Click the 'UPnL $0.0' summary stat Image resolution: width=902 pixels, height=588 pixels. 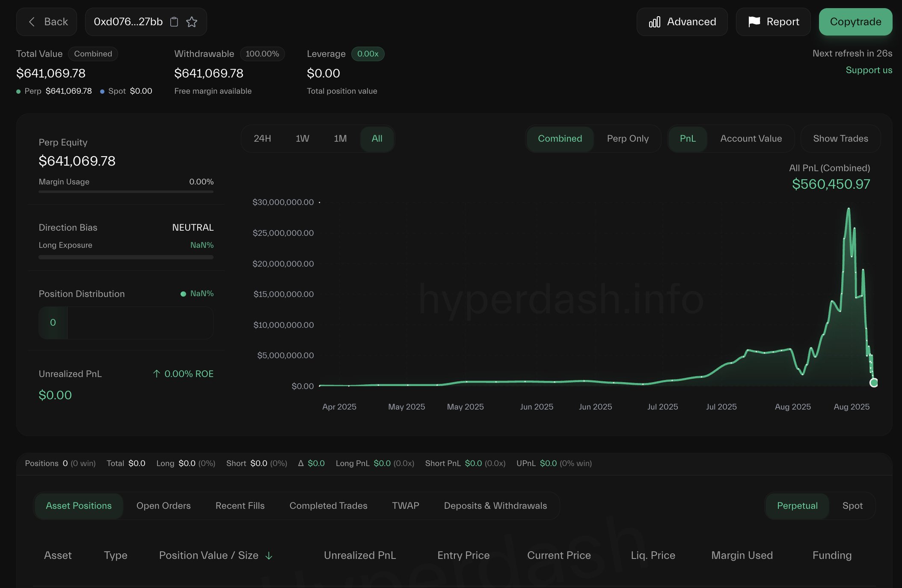pos(554,463)
